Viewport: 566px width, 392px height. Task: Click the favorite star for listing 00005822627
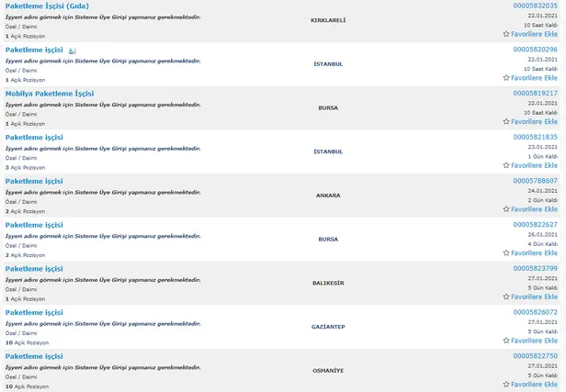pyautogui.click(x=506, y=253)
